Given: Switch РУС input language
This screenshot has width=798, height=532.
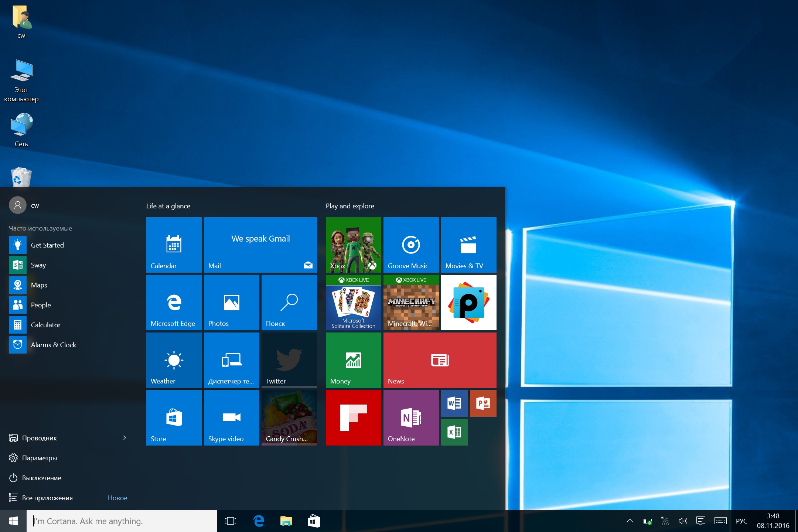Looking at the screenshot, I should tap(741, 521).
